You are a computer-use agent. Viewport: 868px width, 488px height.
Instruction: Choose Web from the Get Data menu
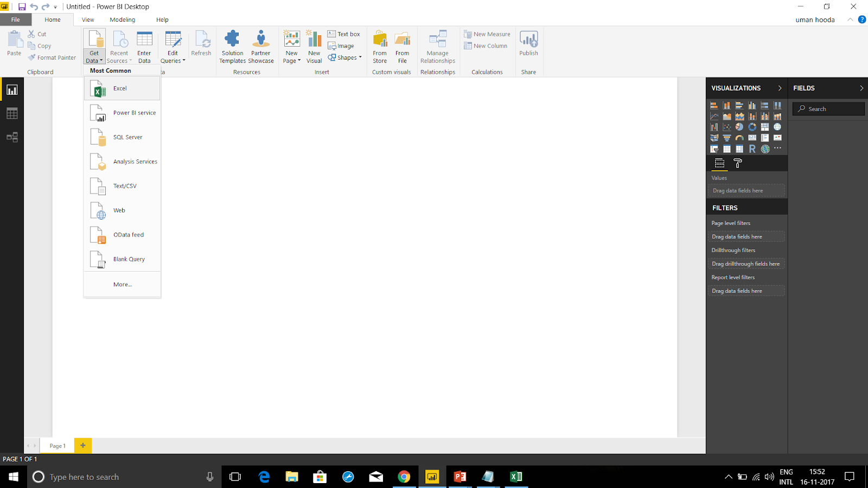(x=122, y=210)
